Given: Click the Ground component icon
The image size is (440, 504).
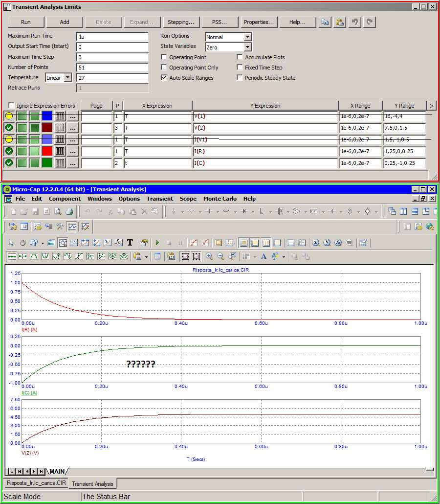Looking at the screenshot, I should click(x=174, y=212).
